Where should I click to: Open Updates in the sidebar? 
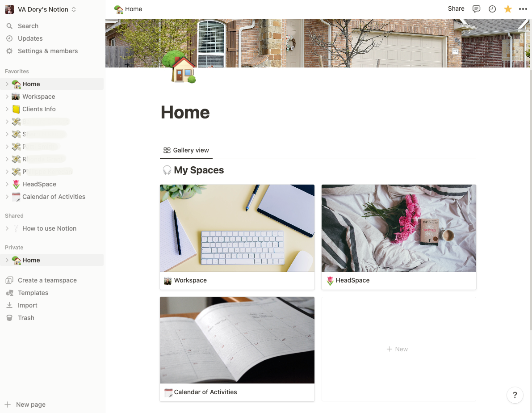(30, 38)
